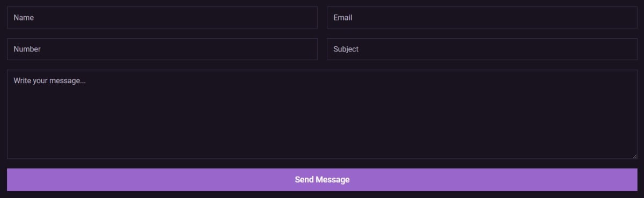644x198 pixels.
Task: Focus the Email text field
Action: pyautogui.click(x=482, y=18)
